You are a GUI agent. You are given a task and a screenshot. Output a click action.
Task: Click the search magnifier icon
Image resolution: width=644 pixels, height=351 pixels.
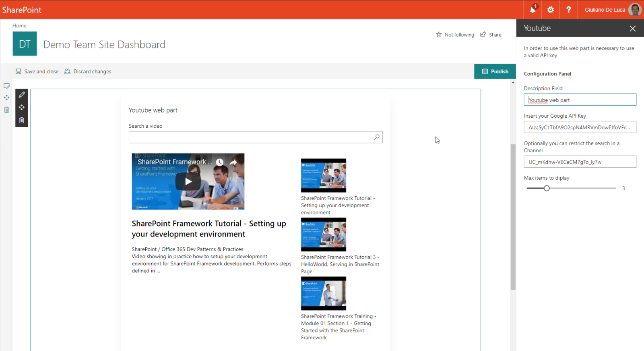377,137
